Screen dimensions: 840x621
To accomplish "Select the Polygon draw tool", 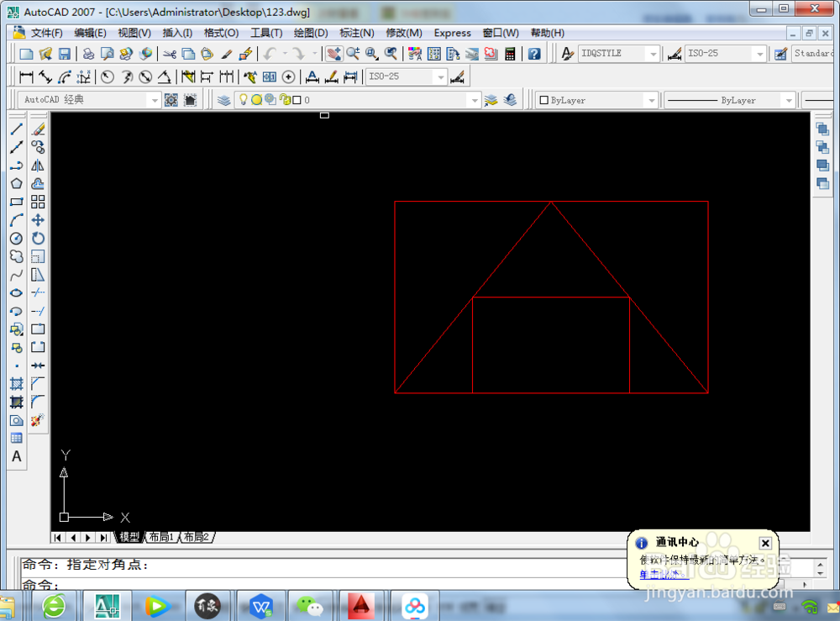I will point(17,184).
